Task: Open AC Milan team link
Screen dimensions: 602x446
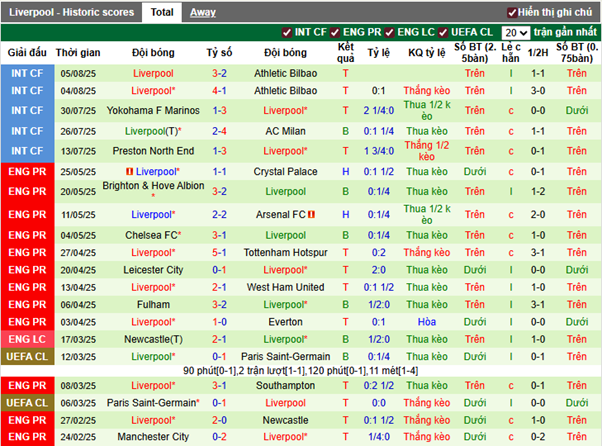Action: (x=285, y=131)
